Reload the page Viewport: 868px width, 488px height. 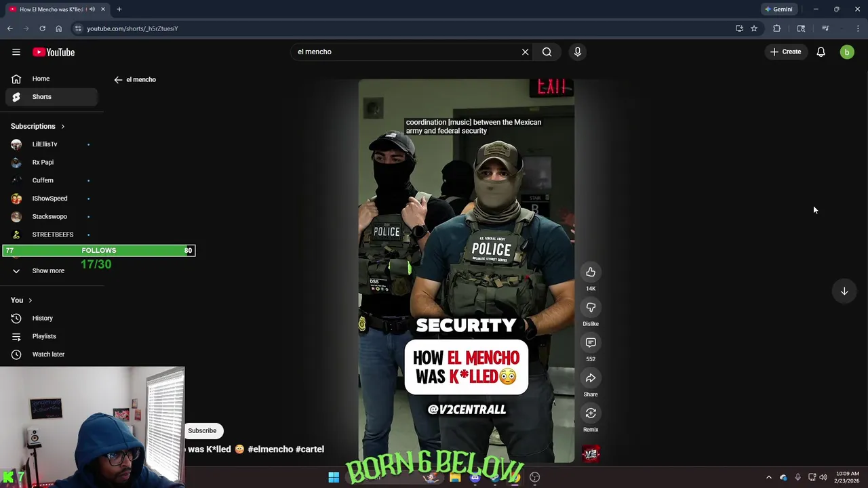coord(42,28)
